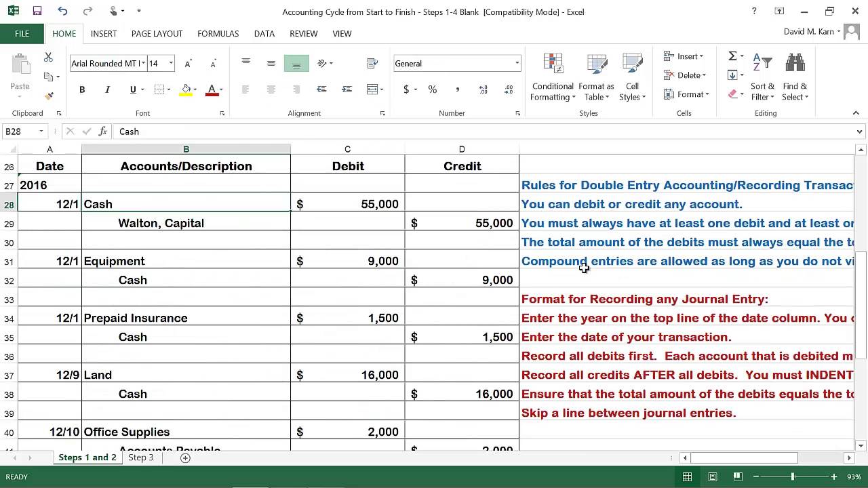Open Insert cells menu
The width and height of the screenshot is (868, 488).
pyautogui.click(x=684, y=56)
